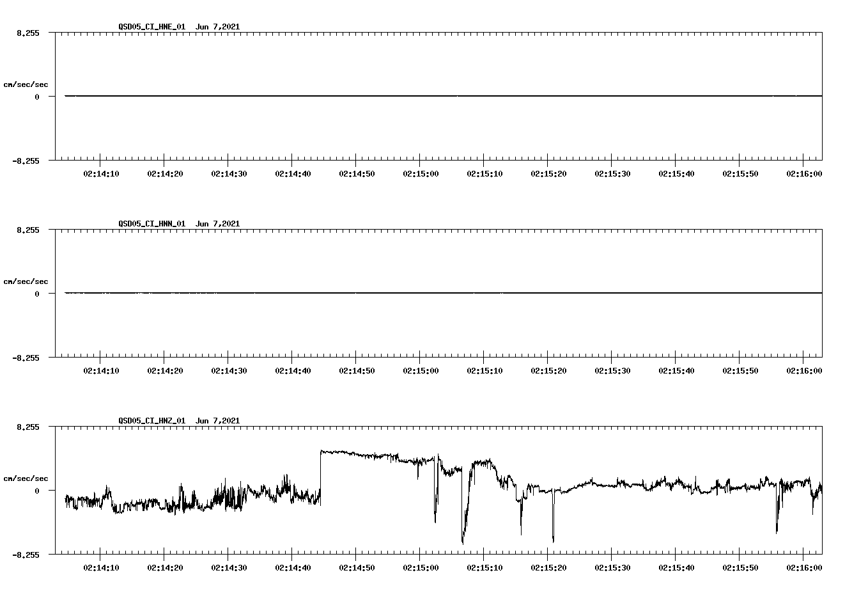Screen dimensions: 868x591
Task: Click the 0 axis label on HNZ plot
Action: click(x=37, y=491)
